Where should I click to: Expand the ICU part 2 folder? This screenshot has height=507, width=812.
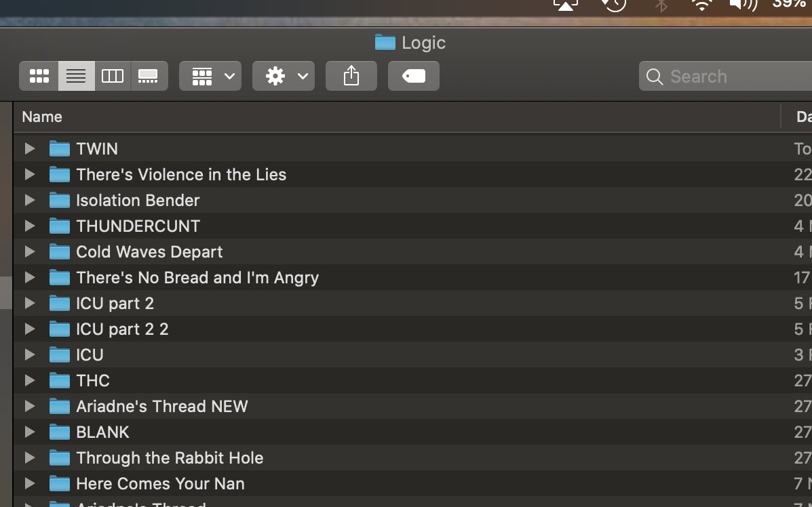(29, 303)
